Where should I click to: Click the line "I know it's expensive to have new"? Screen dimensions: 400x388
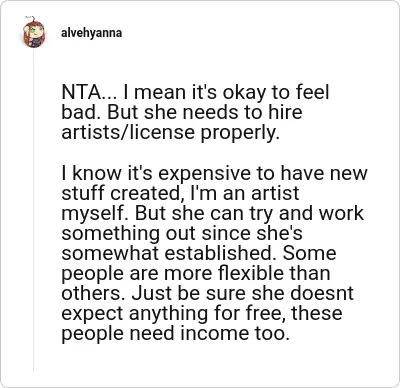pos(214,173)
